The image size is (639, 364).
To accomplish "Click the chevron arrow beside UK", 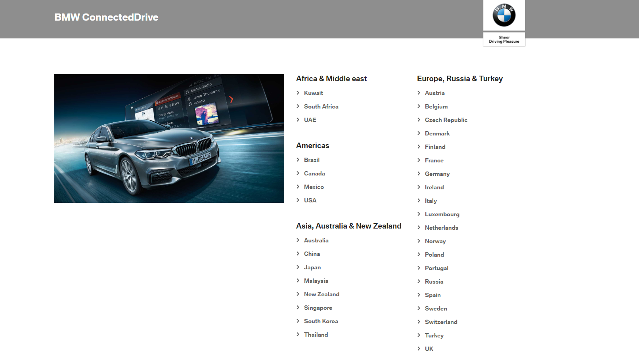I will click(x=419, y=349).
